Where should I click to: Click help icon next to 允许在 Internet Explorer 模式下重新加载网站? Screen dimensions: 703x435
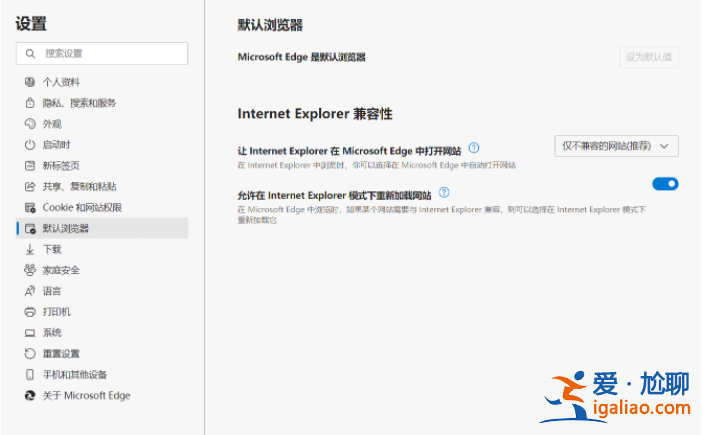pyautogui.click(x=443, y=192)
